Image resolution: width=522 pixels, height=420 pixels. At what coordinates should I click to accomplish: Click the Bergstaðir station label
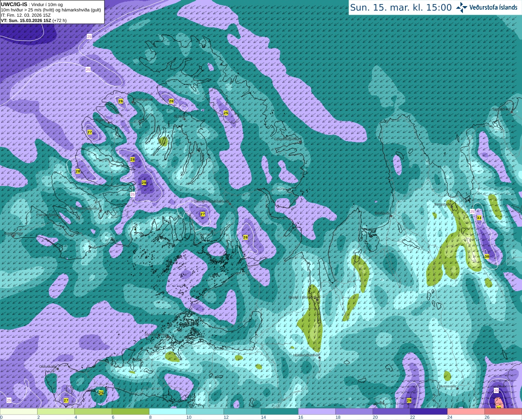pos(442,204)
